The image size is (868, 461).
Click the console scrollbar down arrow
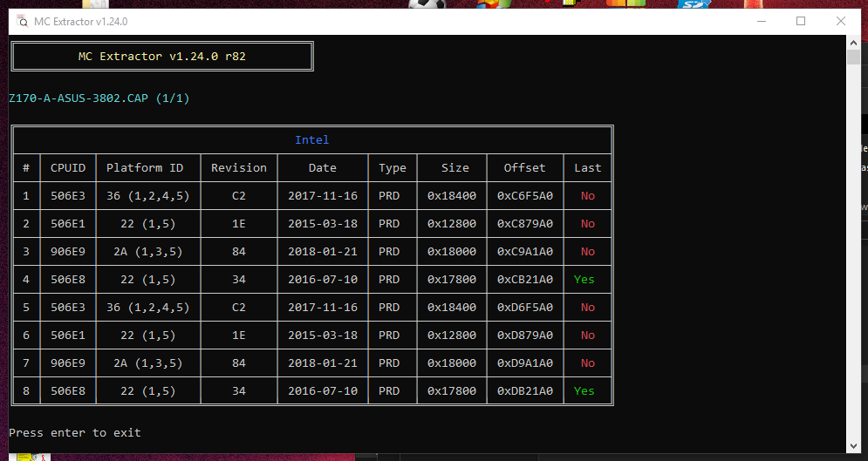click(853, 445)
